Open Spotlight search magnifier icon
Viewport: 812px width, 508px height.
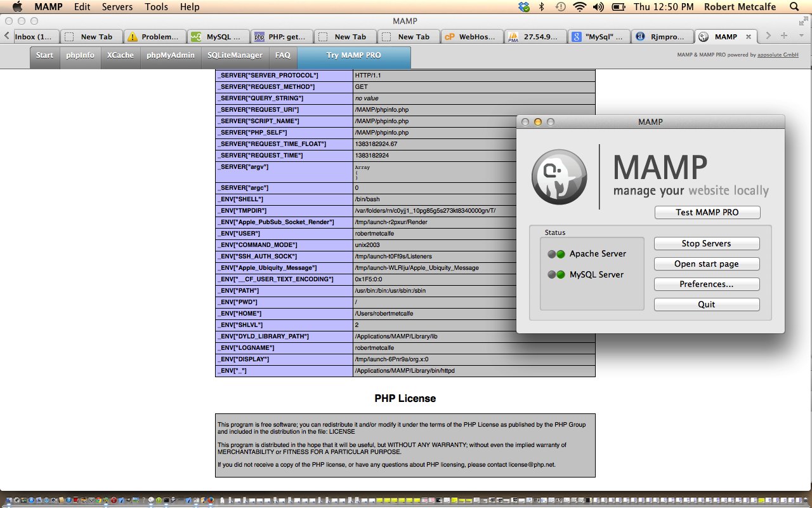[x=794, y=7]
